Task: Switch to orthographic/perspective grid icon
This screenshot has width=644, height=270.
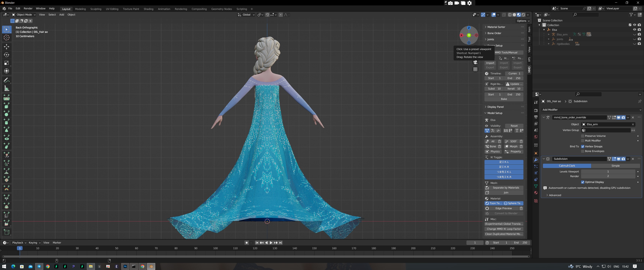Action: click(475, 69)
